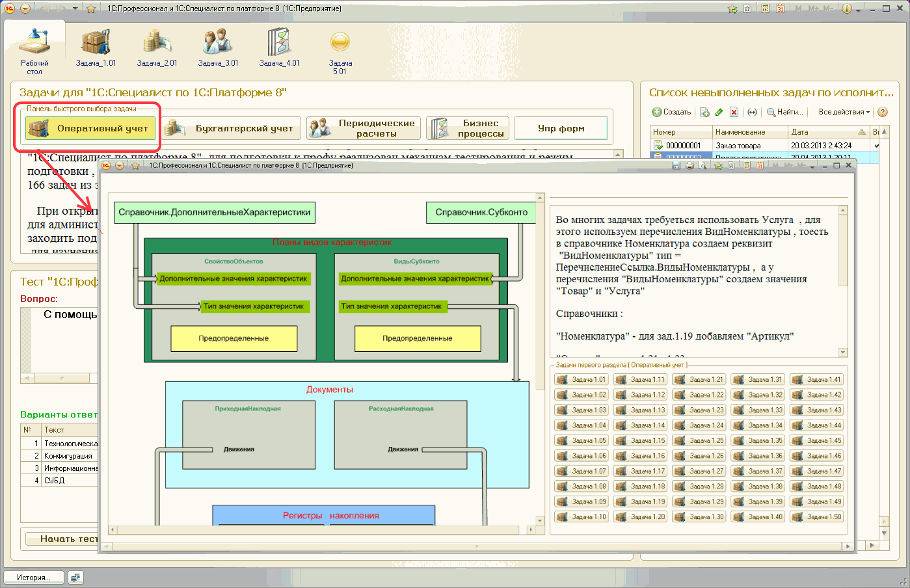Open the Все действия dropdown
The height and width of the screenshot is (588, 910).
click(x=844, y=112)
